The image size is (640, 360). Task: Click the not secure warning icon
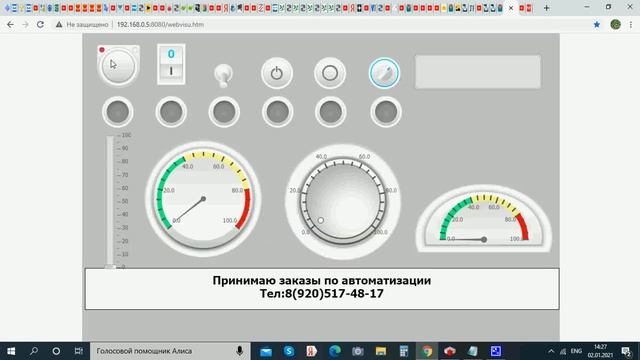click(59, 24)
